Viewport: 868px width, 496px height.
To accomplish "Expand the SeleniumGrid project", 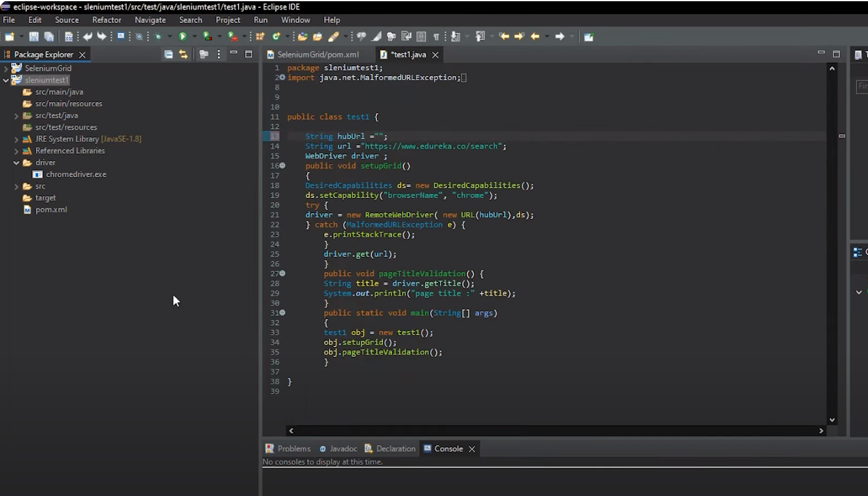I will 5,68.
